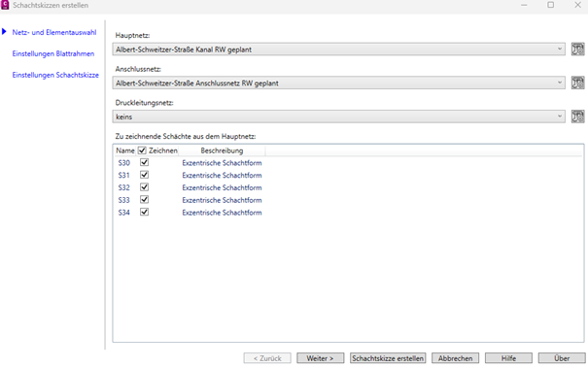Expand the Anschlussnetz combo box
The width and height of the screenshot is (588, 368).
point(338,83)
